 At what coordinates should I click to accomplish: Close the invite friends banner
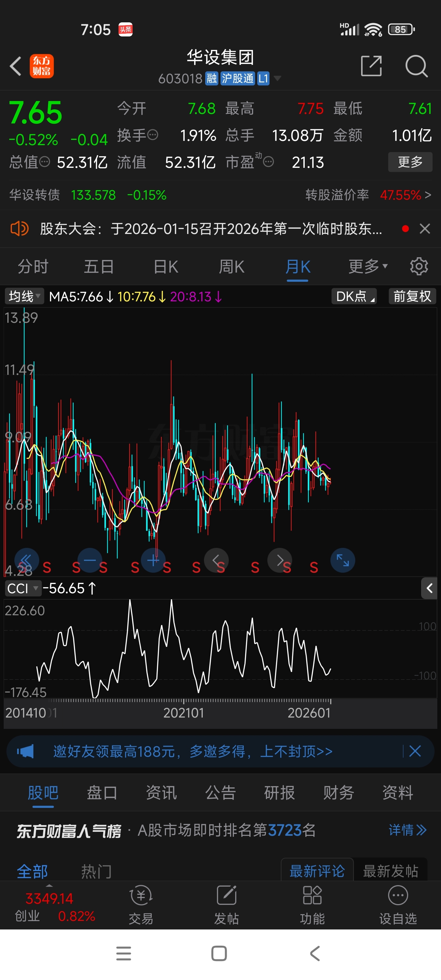point(415,751)
